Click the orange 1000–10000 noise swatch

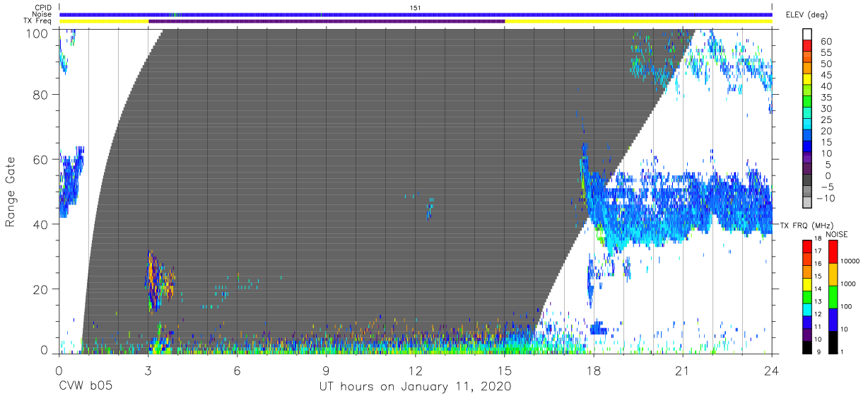pos(832,274)
